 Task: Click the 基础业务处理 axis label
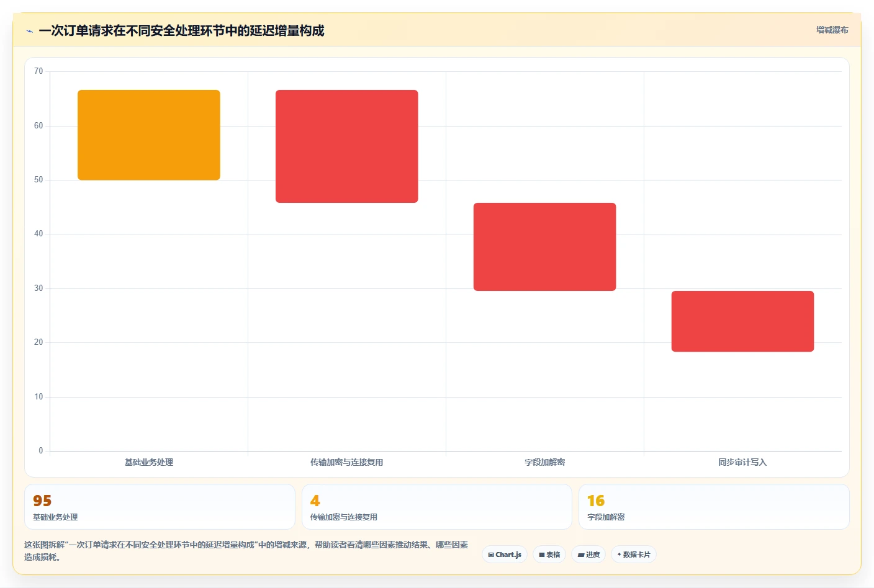point(149,462)
